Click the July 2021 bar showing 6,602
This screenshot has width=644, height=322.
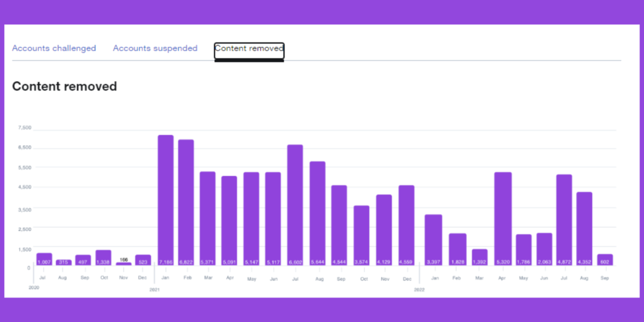(x=295, y=205)
